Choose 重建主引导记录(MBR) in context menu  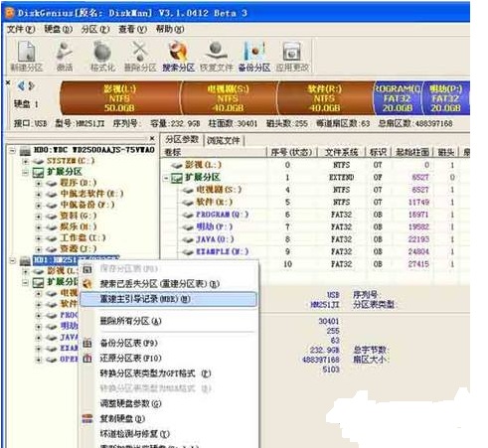pos(169,299)
